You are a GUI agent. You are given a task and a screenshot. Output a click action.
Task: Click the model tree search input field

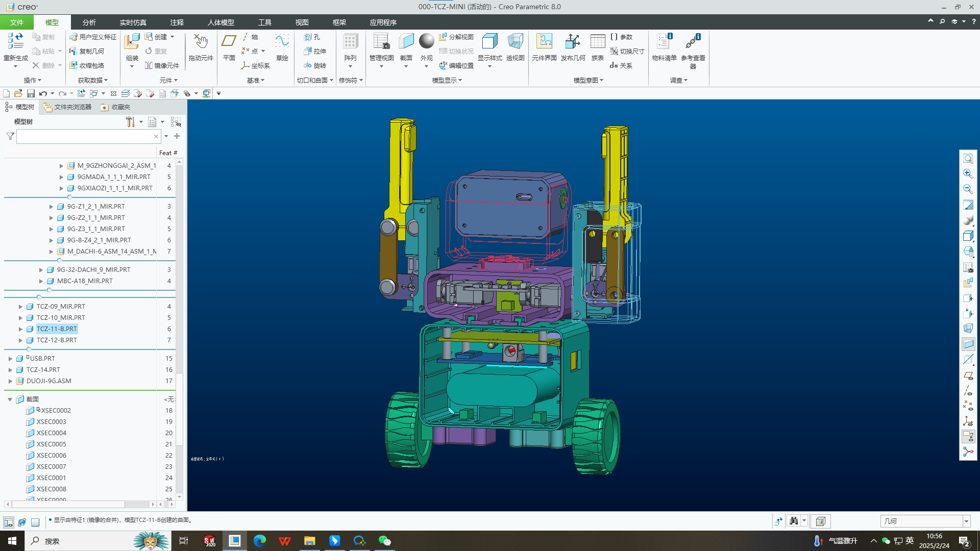(x=85, y=136)
